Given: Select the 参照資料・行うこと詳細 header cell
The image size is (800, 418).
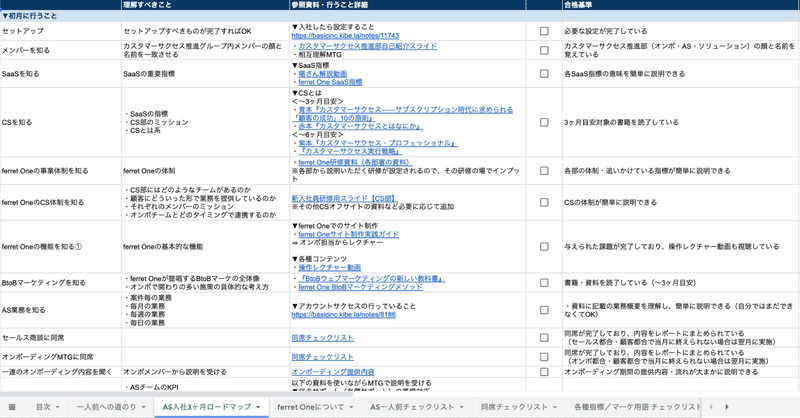Looking at the screenshot, I should tap(408, 5).
